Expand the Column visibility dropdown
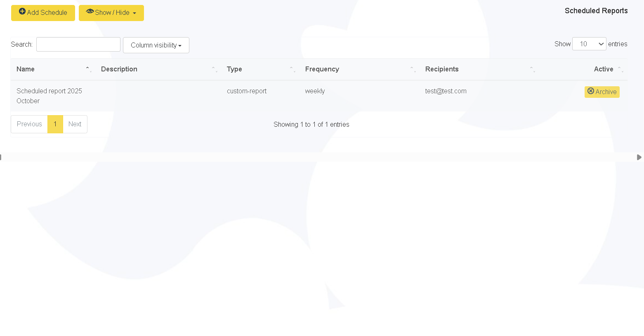Screen dimensions: 644x336 pyautogui.click(x=156, y=45)
